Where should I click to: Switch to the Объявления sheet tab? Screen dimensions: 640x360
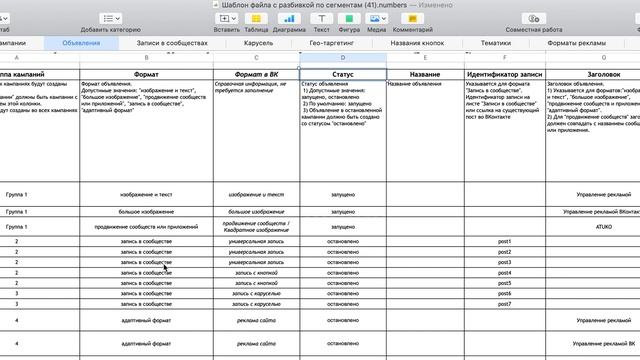coord(81,43)
